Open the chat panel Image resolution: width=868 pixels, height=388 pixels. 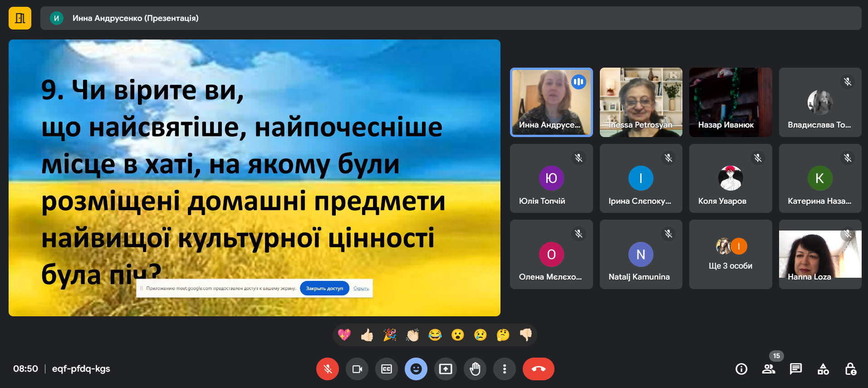pyautogui.click(x=795, y=369)
